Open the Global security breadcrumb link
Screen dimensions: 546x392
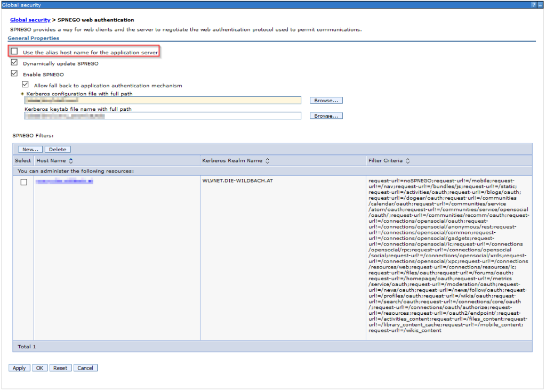pyautogui.click(x=30, y=20)
